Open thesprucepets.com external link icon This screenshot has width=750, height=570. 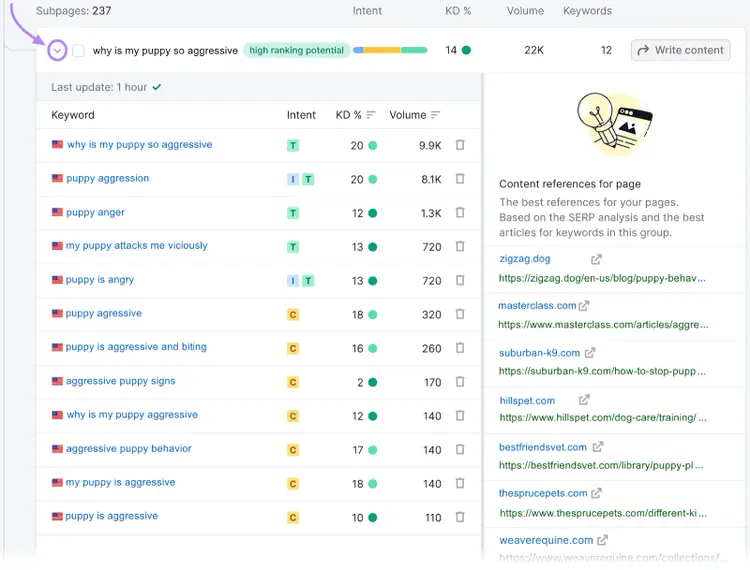point(596,493)
